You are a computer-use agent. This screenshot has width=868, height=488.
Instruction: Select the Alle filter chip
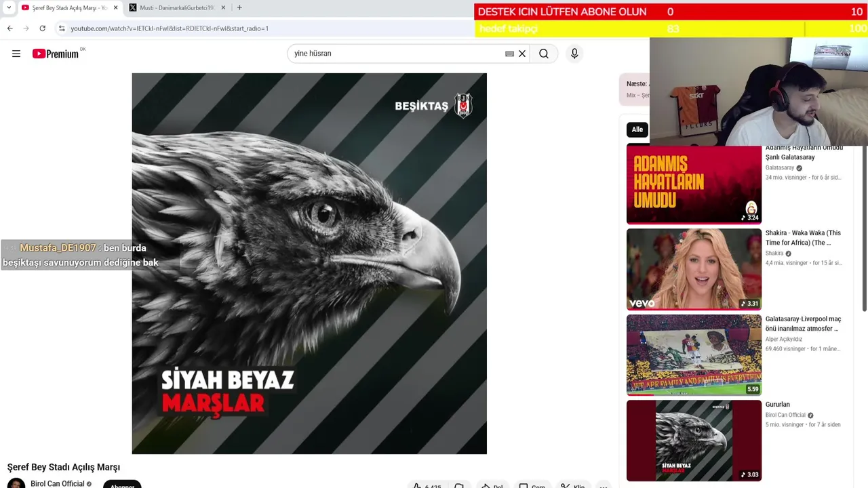(x=637, y=129)
